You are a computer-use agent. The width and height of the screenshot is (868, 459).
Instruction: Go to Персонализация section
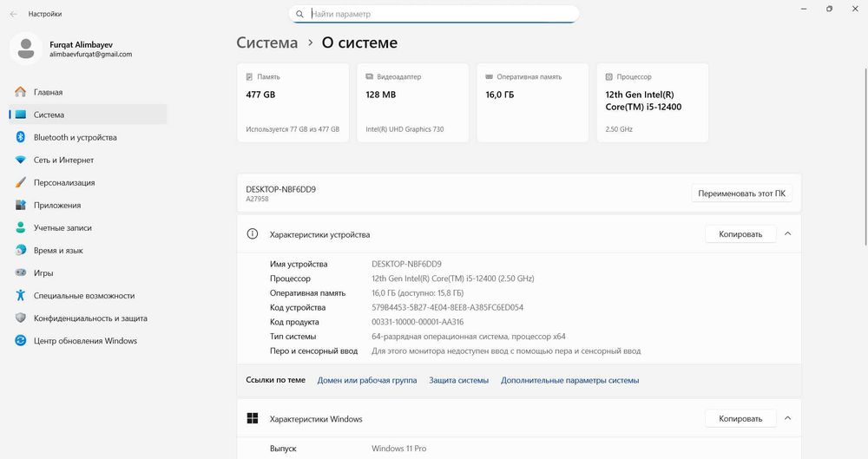(88, 182)
